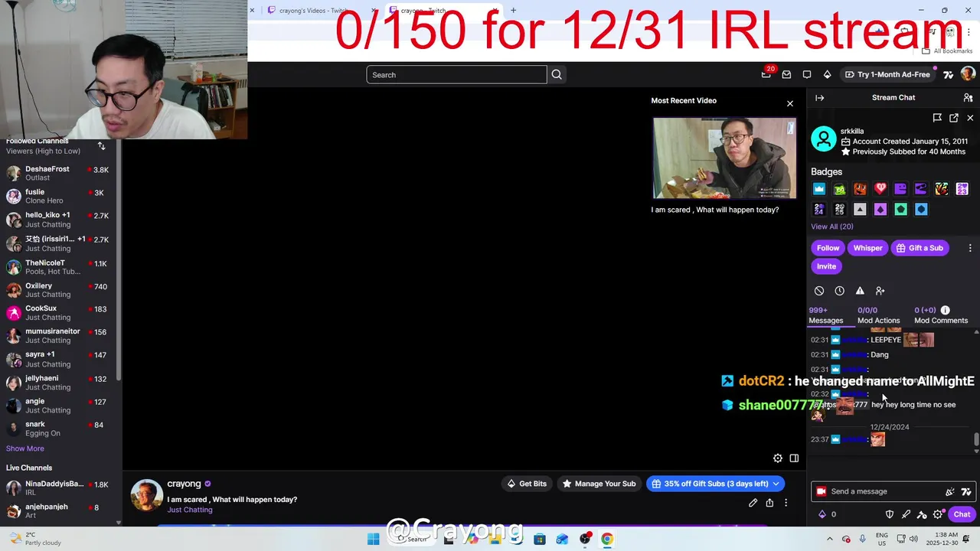This screenshot has height=551, width=980.
Task: Click the 7TV emote menu icon
Action: [966, 491]
